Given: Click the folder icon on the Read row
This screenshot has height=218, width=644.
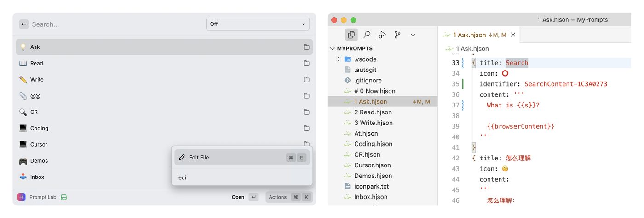Looking at the screenshot, I should [x=306, y=63].
